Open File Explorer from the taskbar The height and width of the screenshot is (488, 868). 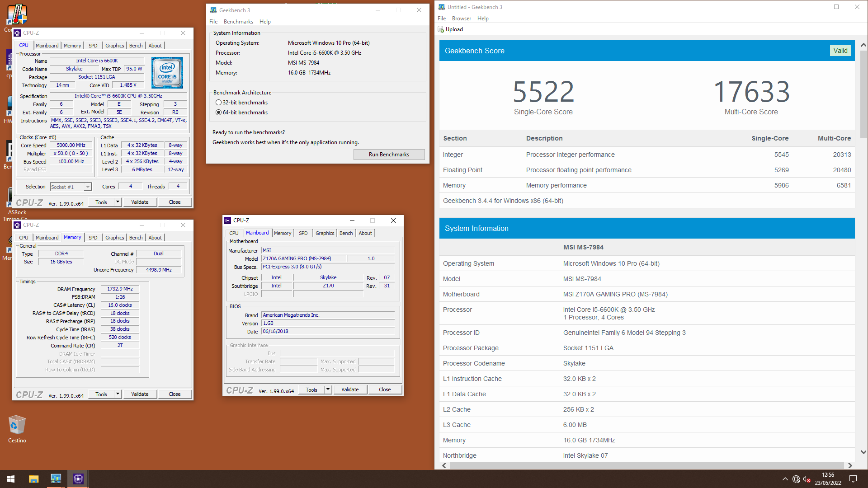(x=33, y=479)
